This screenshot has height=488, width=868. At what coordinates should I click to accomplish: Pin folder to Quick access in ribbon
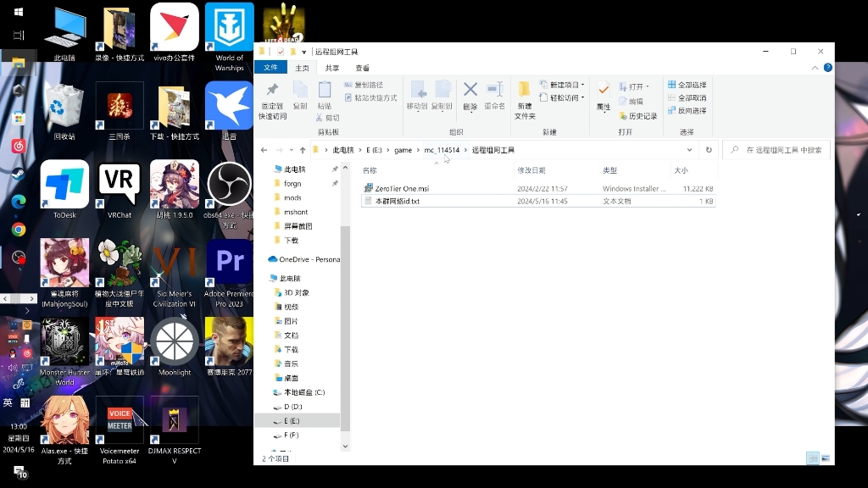click(x=272, y=101)
